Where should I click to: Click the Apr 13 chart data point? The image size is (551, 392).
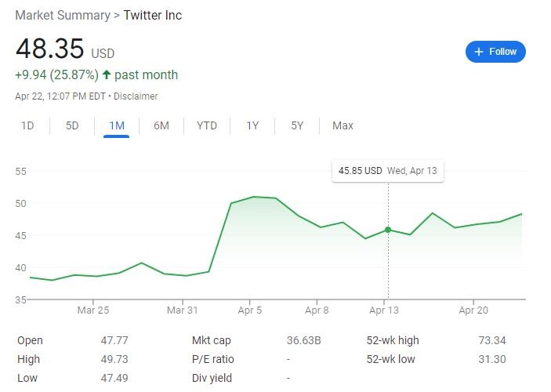388,230
